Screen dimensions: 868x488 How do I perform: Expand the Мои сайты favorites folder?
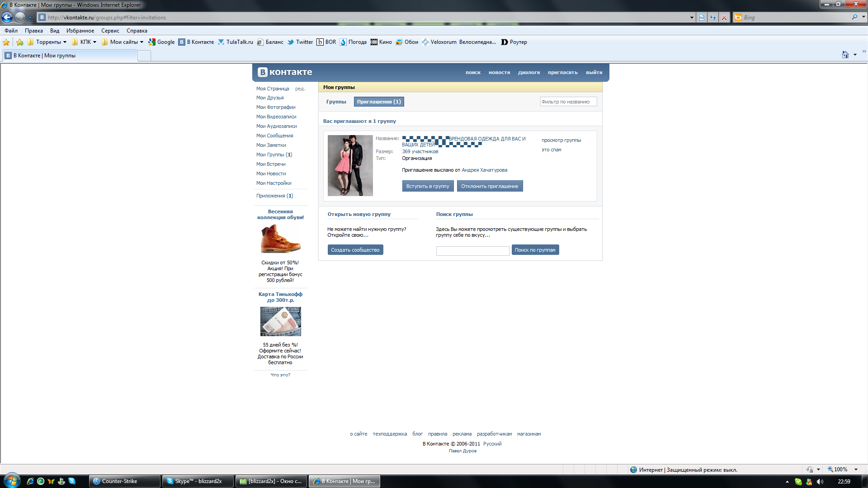[123, 42]
